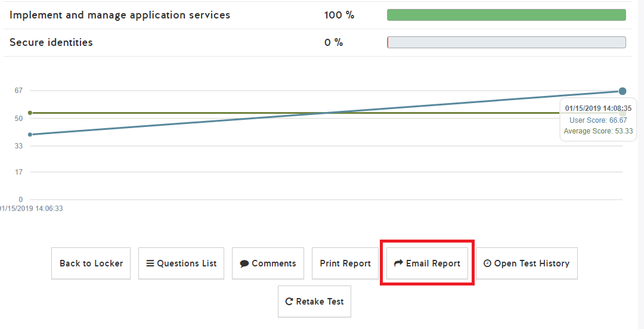The height and width of the screenshot is (329, 644).
Task: Click the 67 label on the chart axis
Action: tap(18, 91)
